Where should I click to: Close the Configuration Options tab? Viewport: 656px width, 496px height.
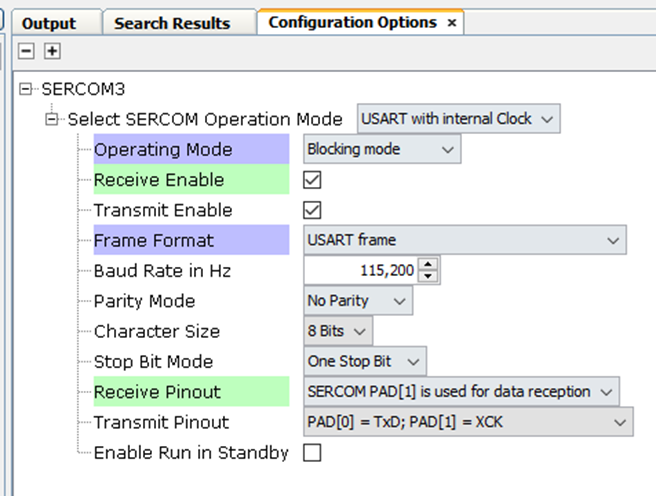tap(452, 22)
